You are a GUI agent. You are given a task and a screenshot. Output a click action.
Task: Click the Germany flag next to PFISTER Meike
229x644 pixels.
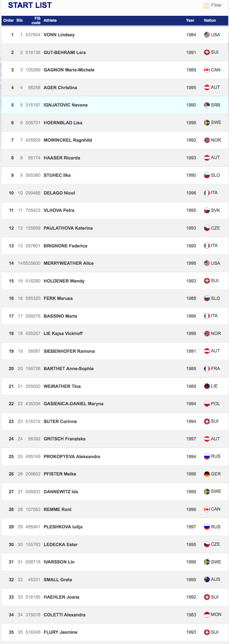point(207,474)
